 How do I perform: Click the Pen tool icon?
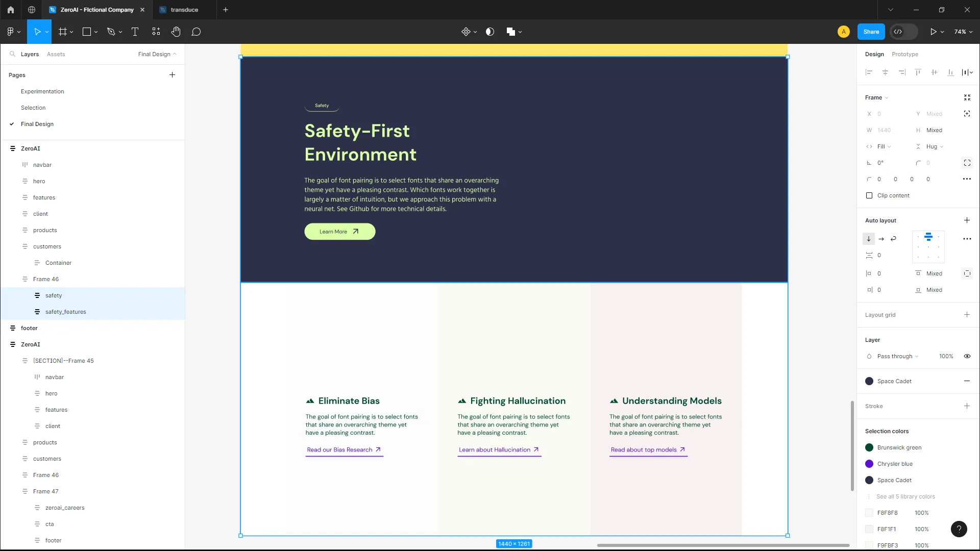tap(111, 32)
